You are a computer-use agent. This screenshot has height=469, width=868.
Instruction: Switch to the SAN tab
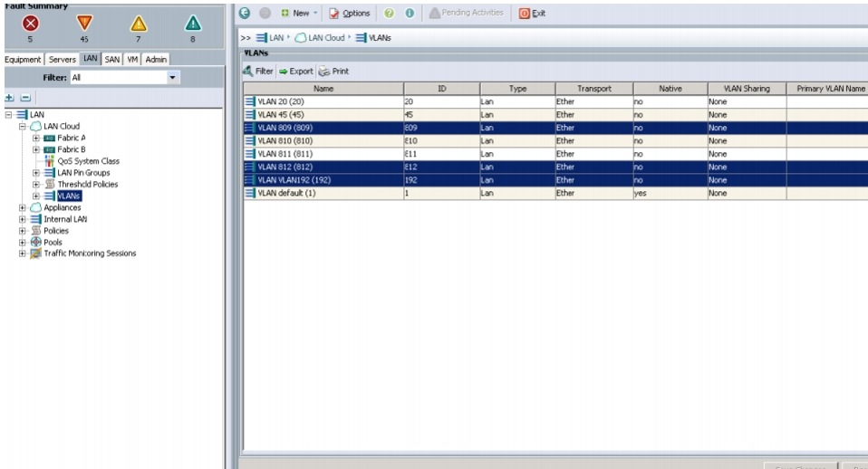click(x=112, y=59)
